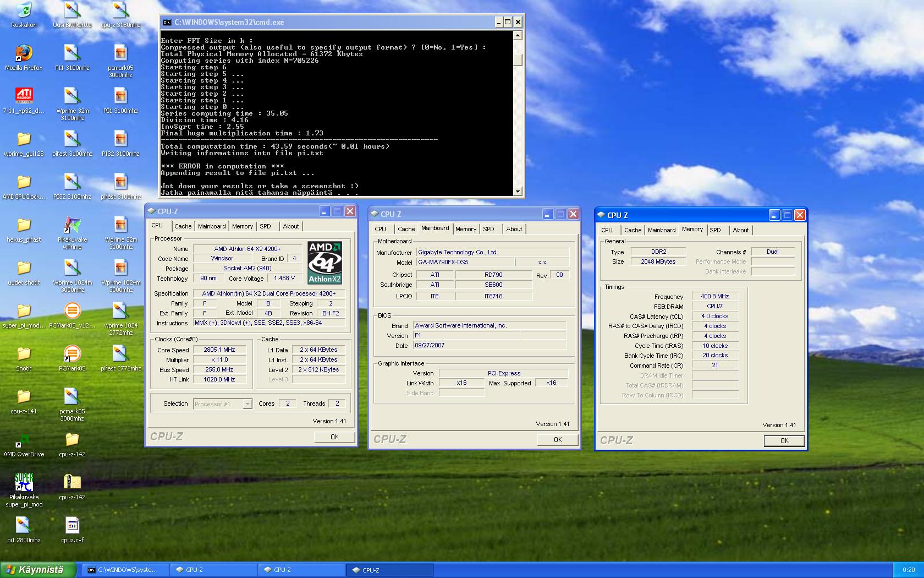Select the uudet shotit folder icon

click(24, 268)
